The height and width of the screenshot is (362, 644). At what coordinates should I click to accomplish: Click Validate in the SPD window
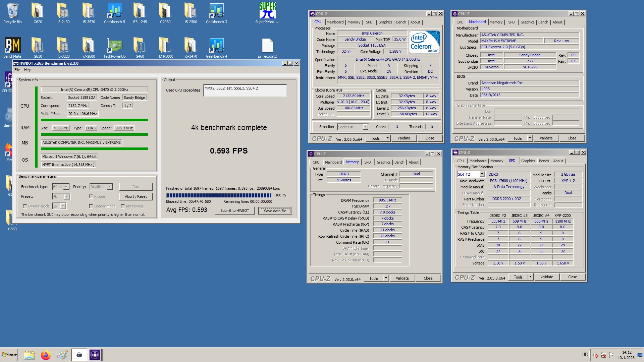point(547,277)
